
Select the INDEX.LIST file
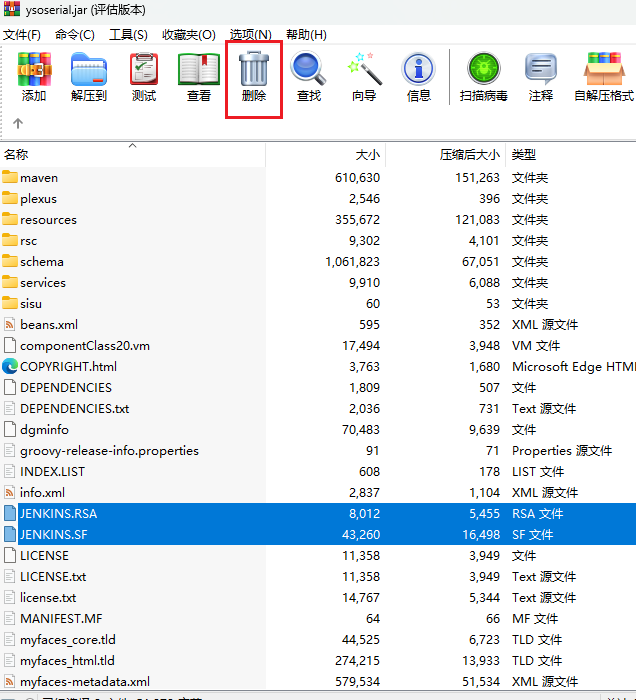tap(52, 471)
